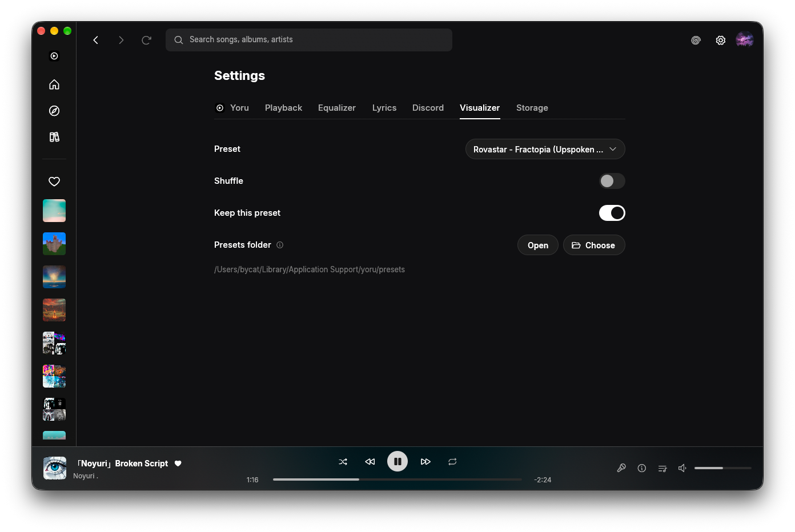The height and width of the screenshot is (532, 795).
Task: Toggle shuffle in the player bar
Action: pyautogui.click(x=343, y=462)
